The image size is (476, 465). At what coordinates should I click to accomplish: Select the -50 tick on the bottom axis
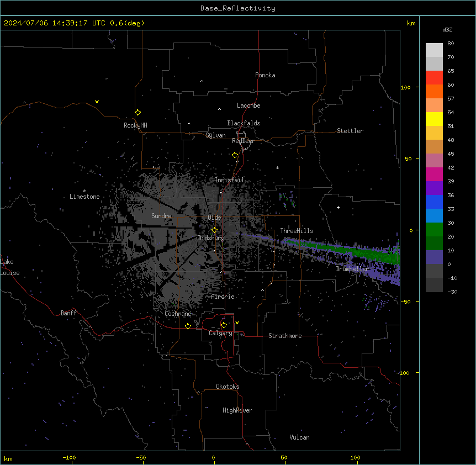click(141, 457)
